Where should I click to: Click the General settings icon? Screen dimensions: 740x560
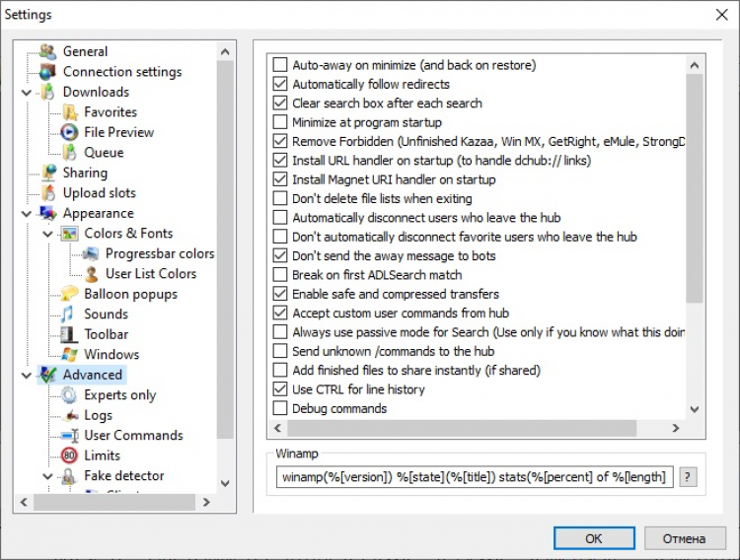click(x=47, y=51)
